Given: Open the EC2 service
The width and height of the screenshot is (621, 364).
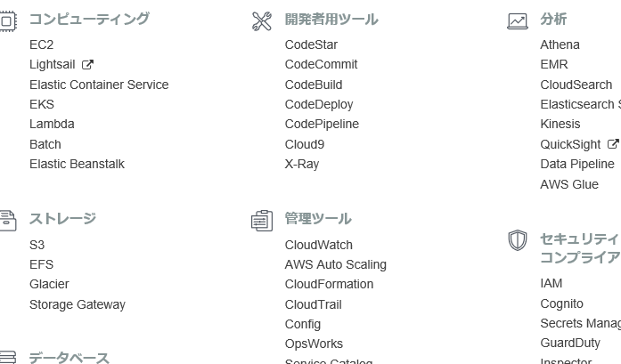Looking at the screenshot, I should tap(42, 44).
